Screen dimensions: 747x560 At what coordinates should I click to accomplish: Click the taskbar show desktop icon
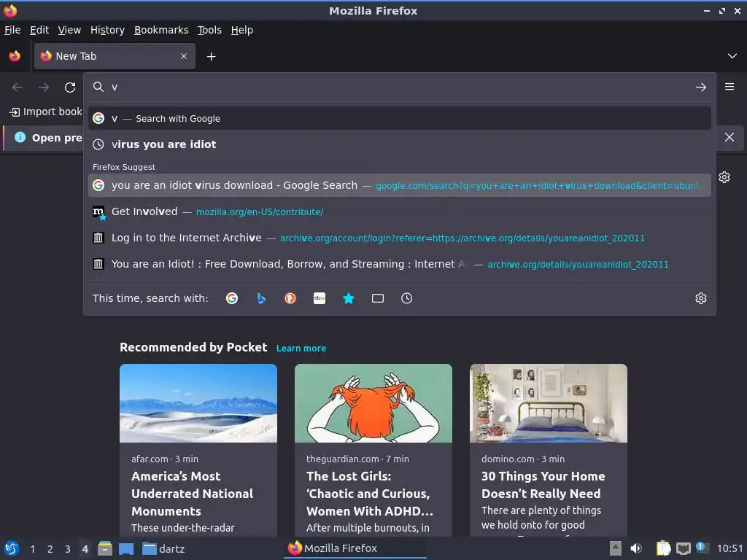(125, 549)
